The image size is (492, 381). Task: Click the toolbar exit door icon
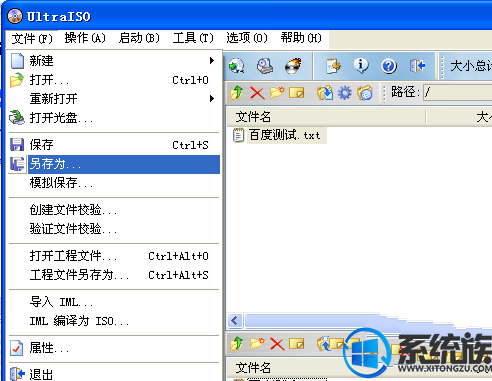[x=417, y=66]
